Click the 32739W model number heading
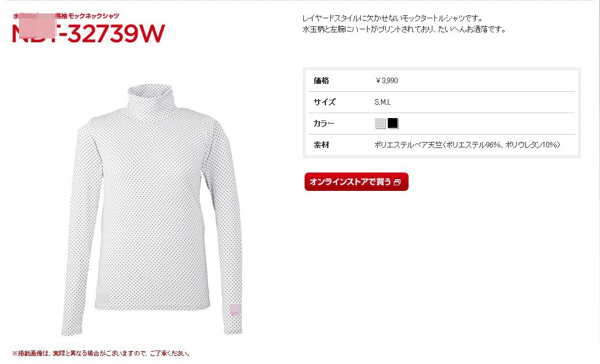600x364 pixels. (x=117, y=34)
